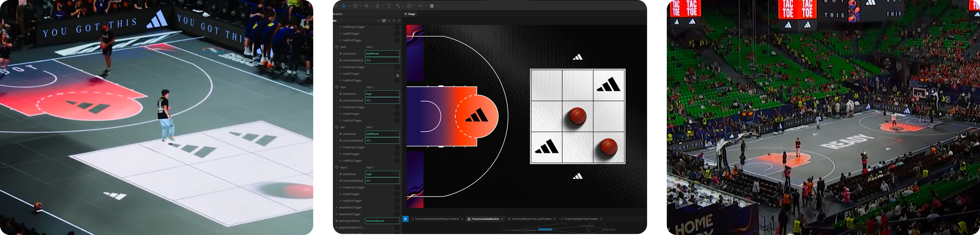The height and width of the screenshot is (235, 980).
Task: Open the code brackets tool
Action: point(420,6)
